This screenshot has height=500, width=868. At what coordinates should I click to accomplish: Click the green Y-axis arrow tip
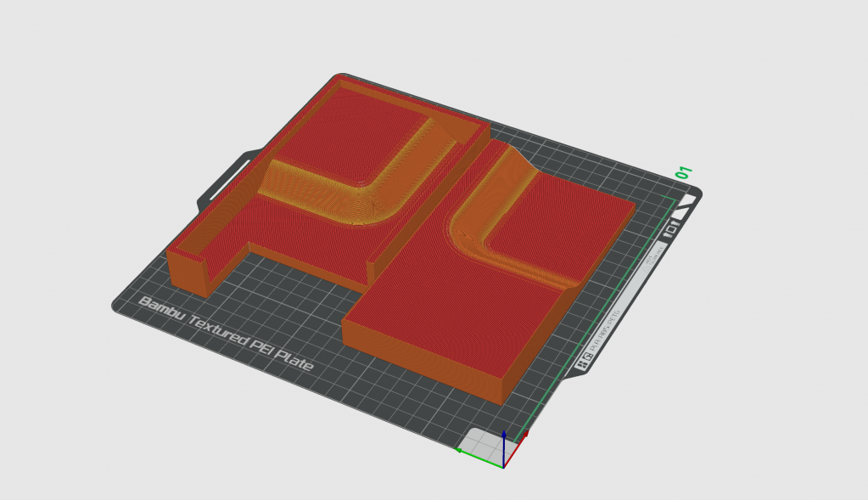click(459, 450)
